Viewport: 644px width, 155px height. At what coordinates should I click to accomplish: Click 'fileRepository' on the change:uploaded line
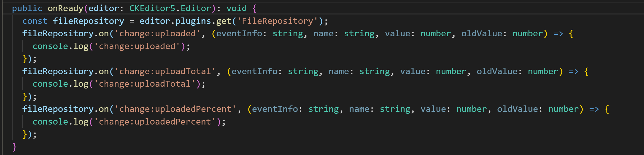58,34
